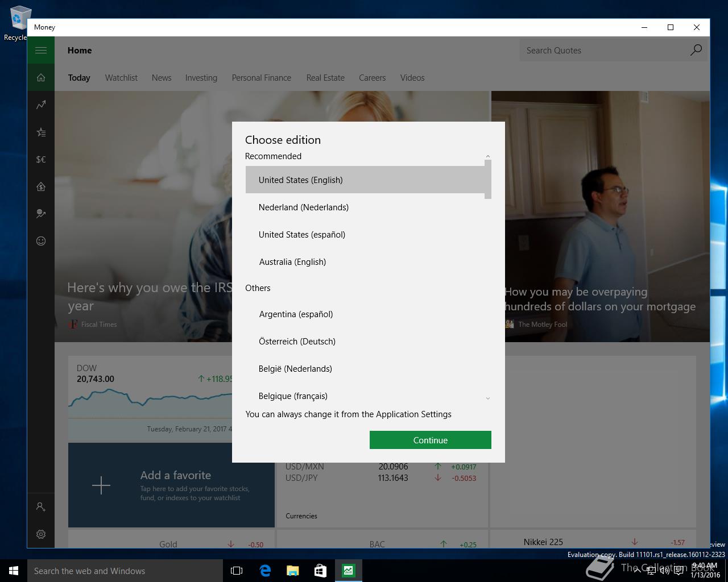Click the USD/JPY currency row
The width and height of the screenshot is (728, 582).
(x=381, y=477)
